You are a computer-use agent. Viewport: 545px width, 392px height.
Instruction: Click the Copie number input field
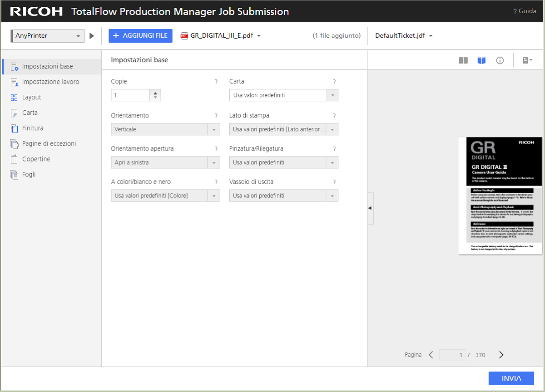coord(130,95)
